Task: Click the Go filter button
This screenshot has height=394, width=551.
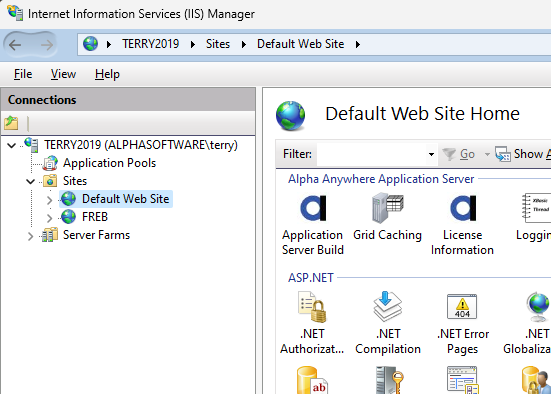Action: (x=467, y=154)
